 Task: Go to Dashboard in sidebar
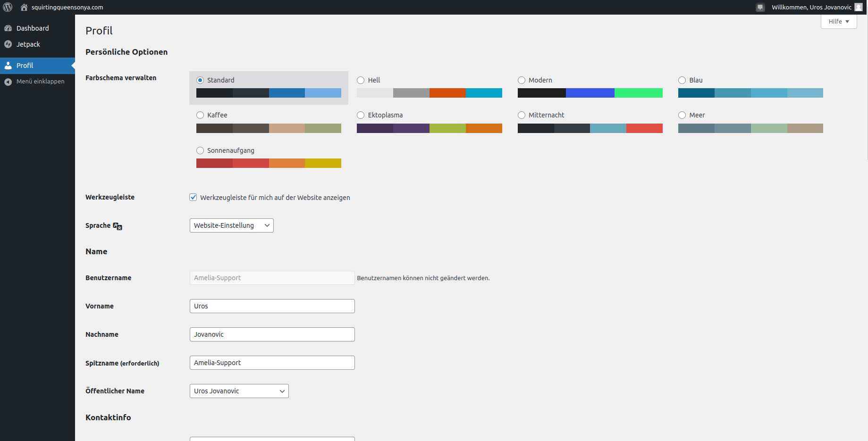[33, 28]
